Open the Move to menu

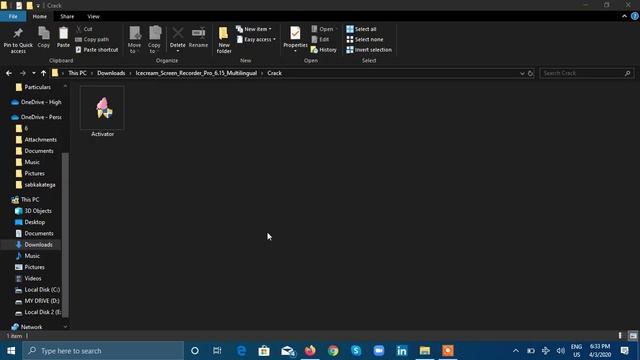click(134, 40)
